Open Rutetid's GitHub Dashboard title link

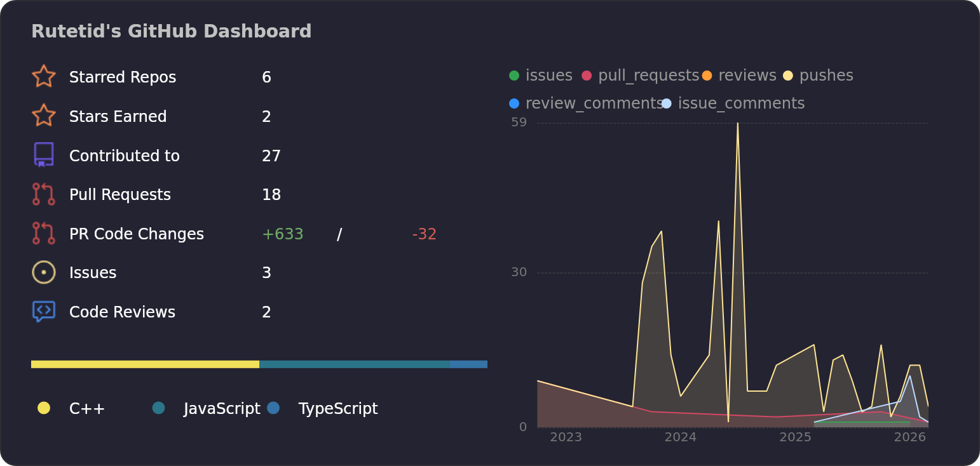pos(171,30)
